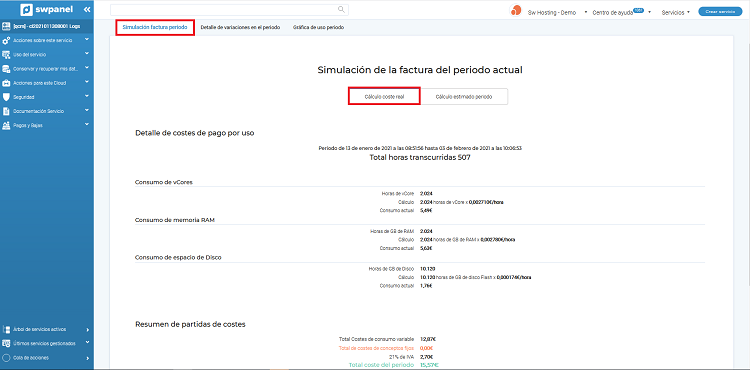Collapse Últimos servicios gestionados chevron
This screenshot has height=370, width=750.
click(x=87, y=342)
